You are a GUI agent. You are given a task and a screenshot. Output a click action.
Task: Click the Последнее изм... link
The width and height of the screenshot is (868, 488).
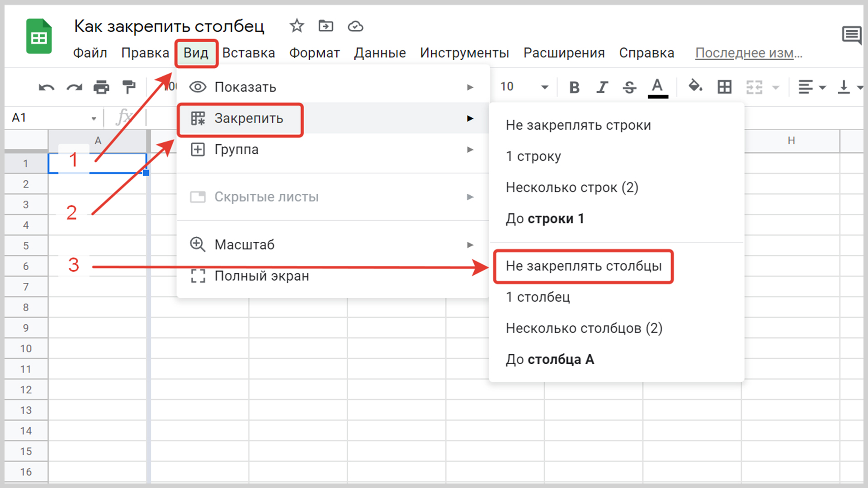749,53
